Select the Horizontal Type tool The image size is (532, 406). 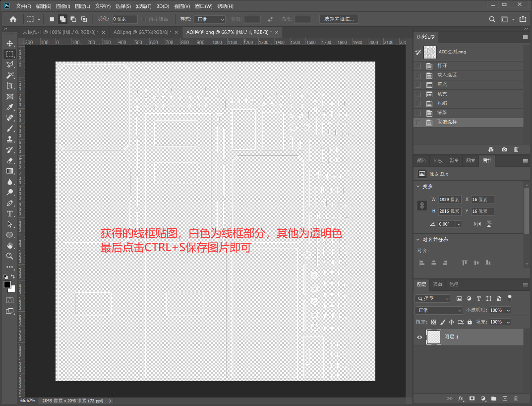[10, 213]
